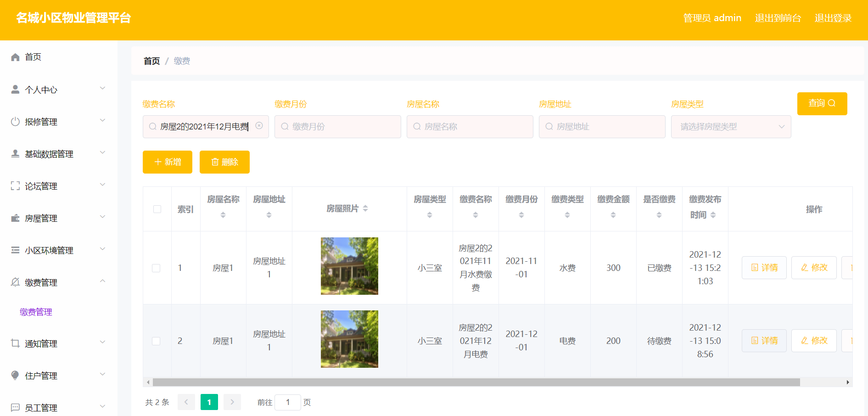The height and width of the screenshot is (416, 868).
Task: Expand the 报修管理 menu chevron
Action: tap(103, 120)
